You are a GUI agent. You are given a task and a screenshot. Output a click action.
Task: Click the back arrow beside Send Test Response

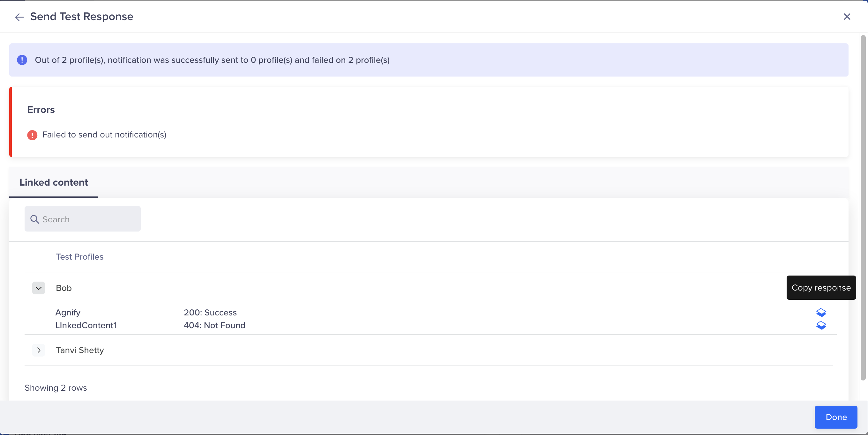(19, 17)
